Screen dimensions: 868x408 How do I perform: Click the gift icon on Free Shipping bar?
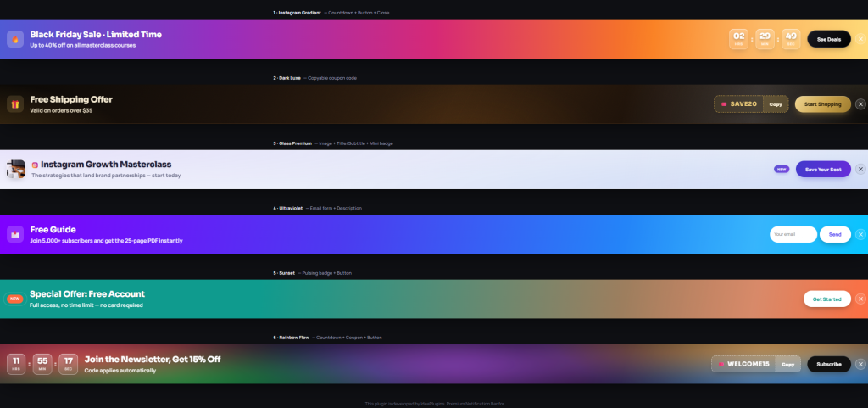(15, 104)
